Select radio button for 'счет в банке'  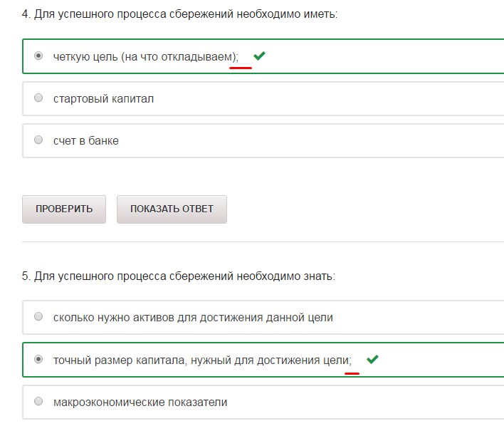38,140
